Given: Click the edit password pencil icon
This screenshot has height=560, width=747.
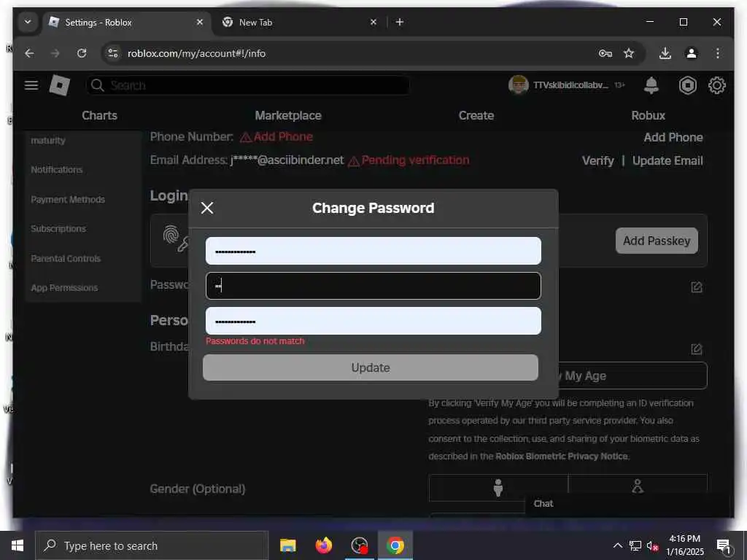Looking at the screenshot, I should click(697, 287).
